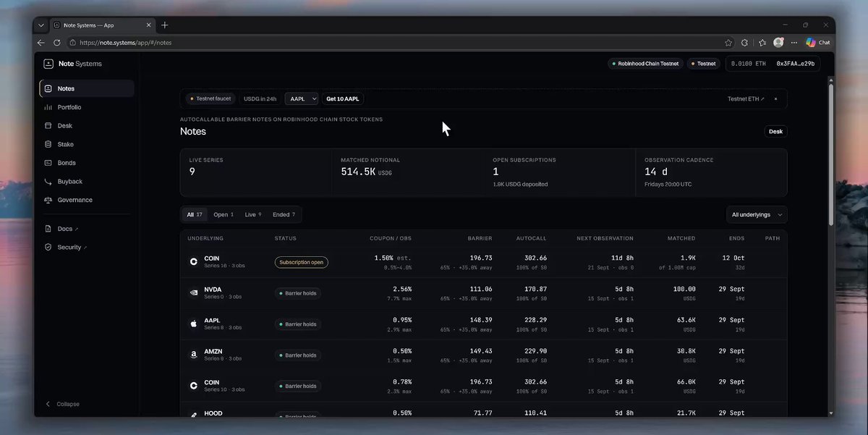Click the Security shield icon
This screenshot has width=868, height=435.
coord(48,248)
